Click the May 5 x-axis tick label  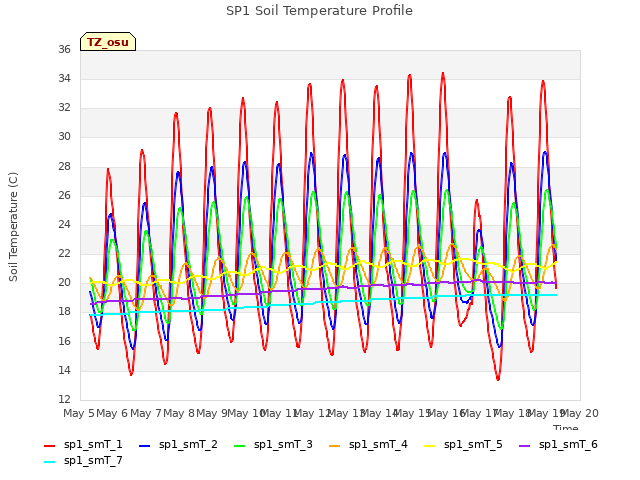coord(79,413)
